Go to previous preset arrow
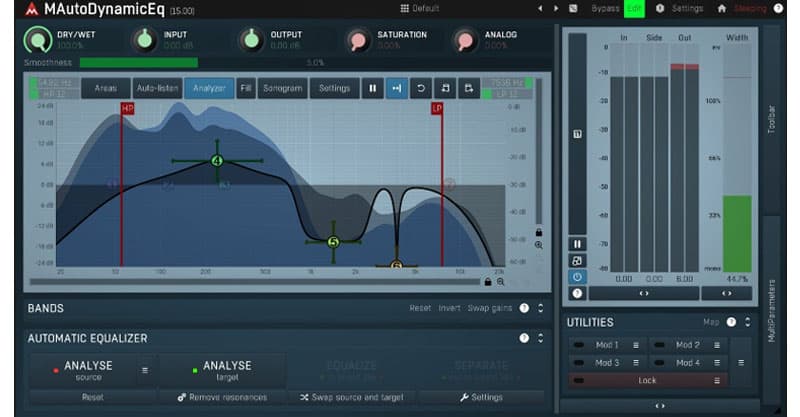 [x=540, y=9]
